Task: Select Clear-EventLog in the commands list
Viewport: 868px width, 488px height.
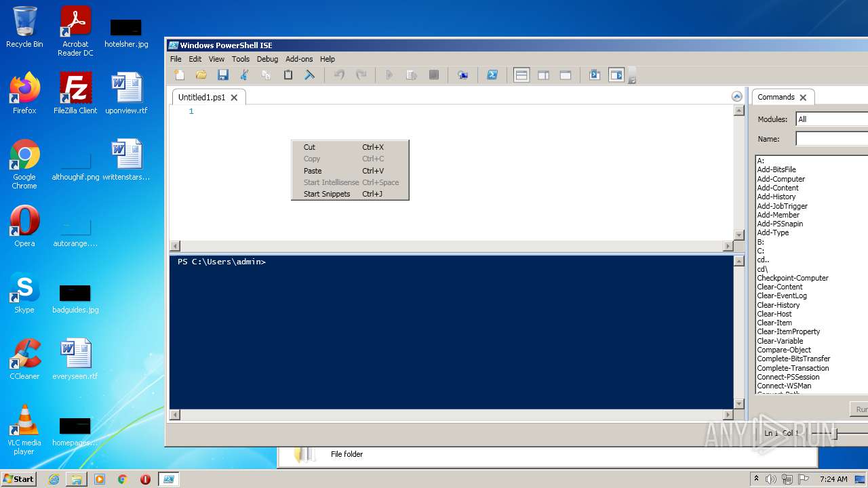Action: click(x=782, y=296)
